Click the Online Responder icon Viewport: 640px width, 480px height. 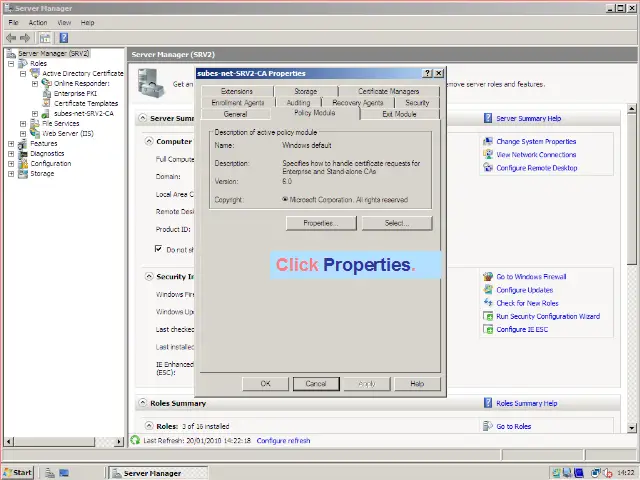click(x=47, y=83)
